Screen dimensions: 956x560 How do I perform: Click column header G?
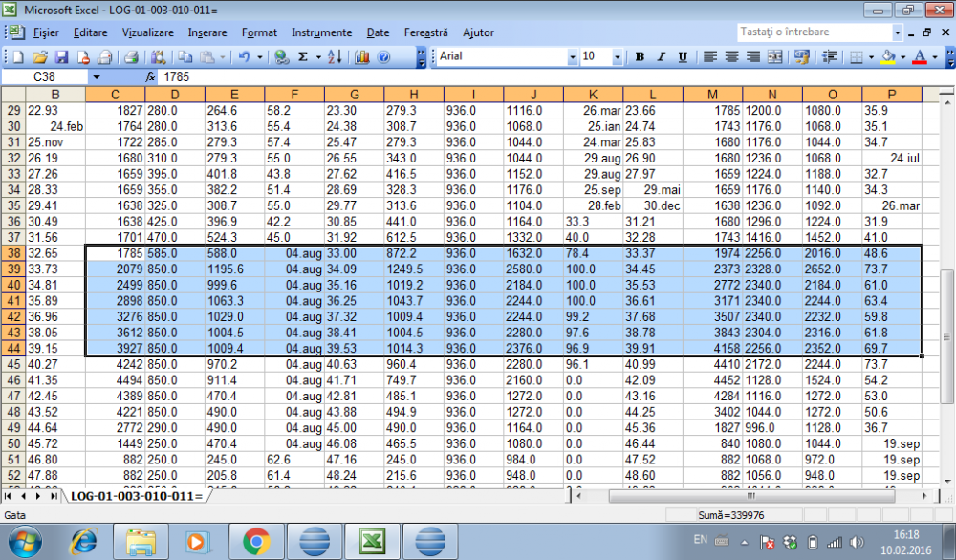pos(354,94)
